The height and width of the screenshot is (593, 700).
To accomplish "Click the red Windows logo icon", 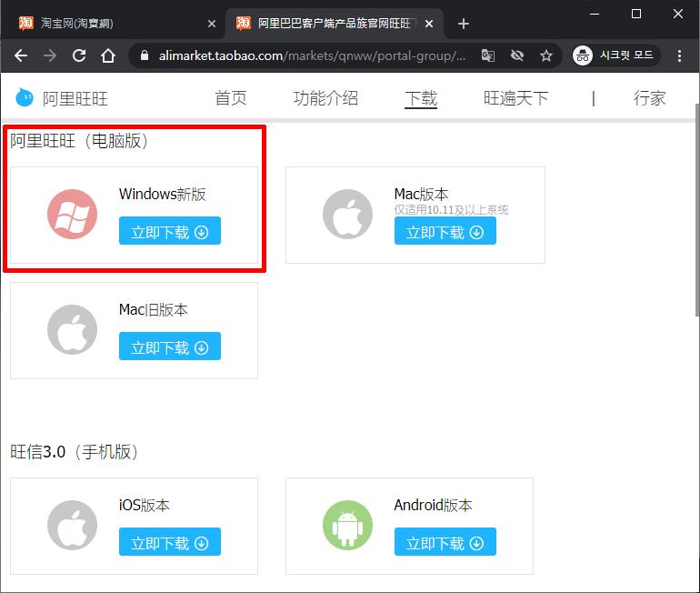I will point(73,214).
